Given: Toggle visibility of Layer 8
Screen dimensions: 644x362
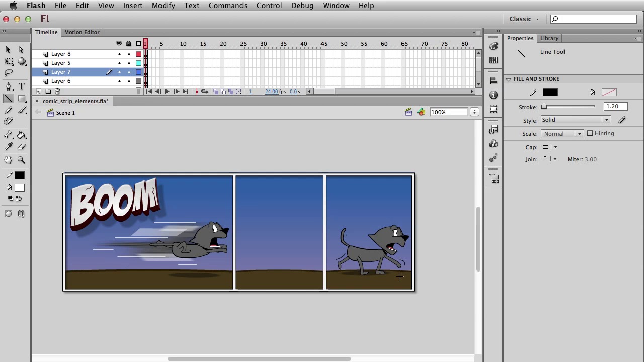Looking at the screenshot, I should click(x=119, y=54).
